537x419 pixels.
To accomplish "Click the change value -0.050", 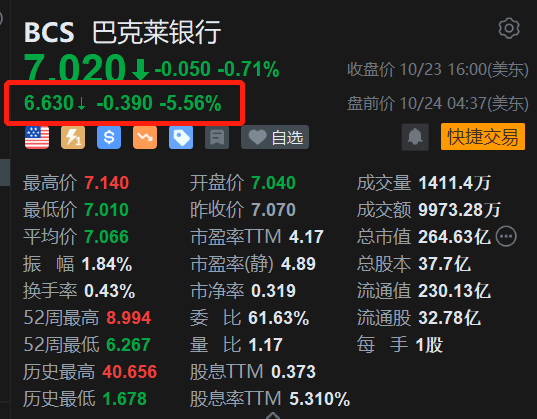I will (x=183, y=69).
